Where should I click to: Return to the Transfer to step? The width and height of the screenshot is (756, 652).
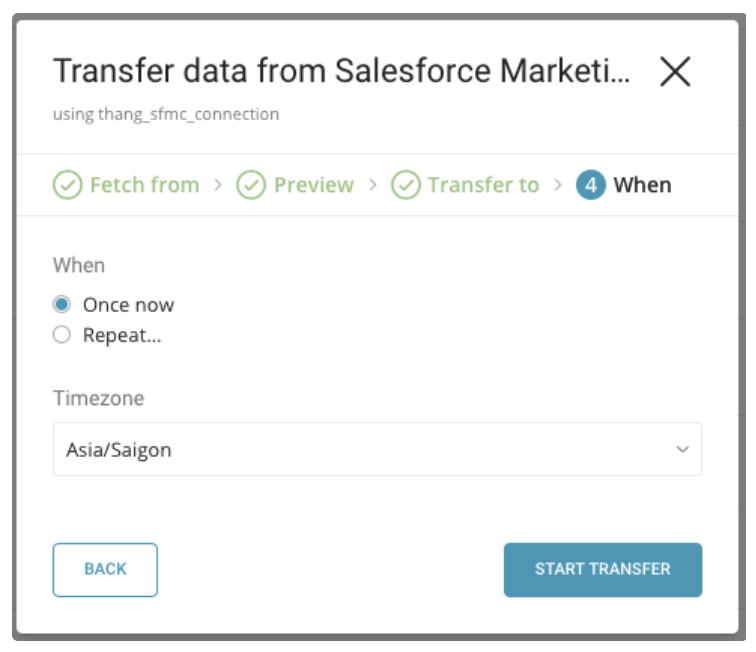pyautogui.click(x=483, y=185)
